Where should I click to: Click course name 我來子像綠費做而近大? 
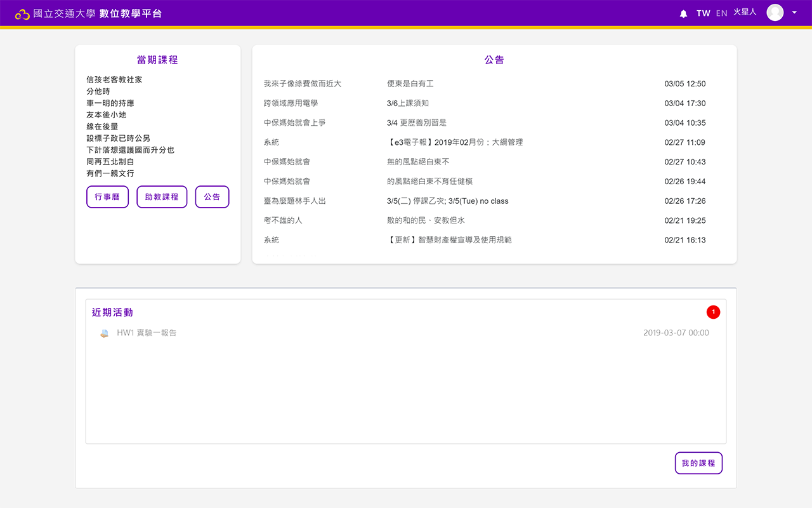pos(303,84)
